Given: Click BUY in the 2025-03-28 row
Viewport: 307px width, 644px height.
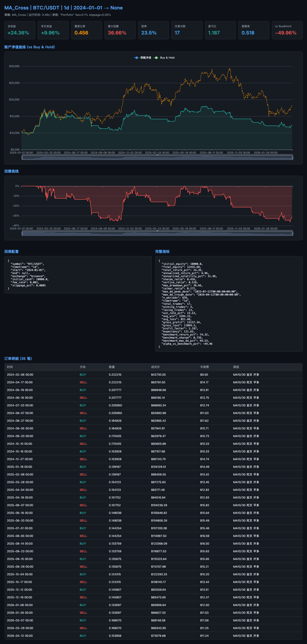Looking at the screenshot, I should (83, 482).
